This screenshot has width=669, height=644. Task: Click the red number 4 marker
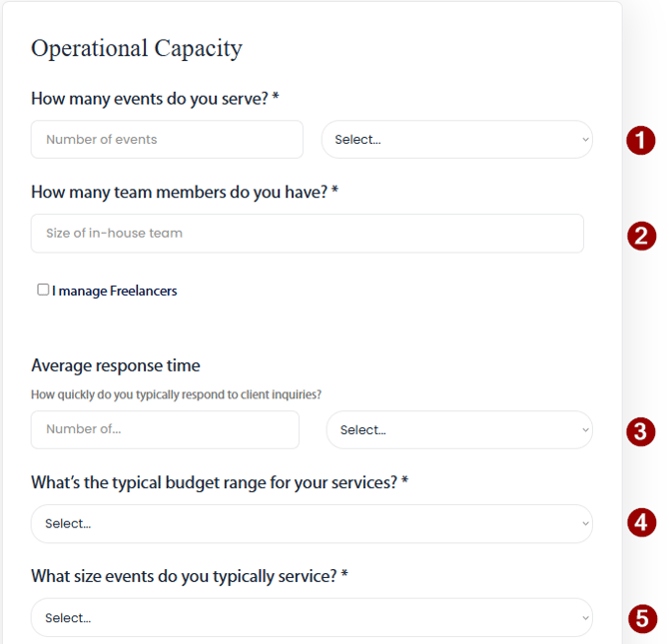point(640,522)
